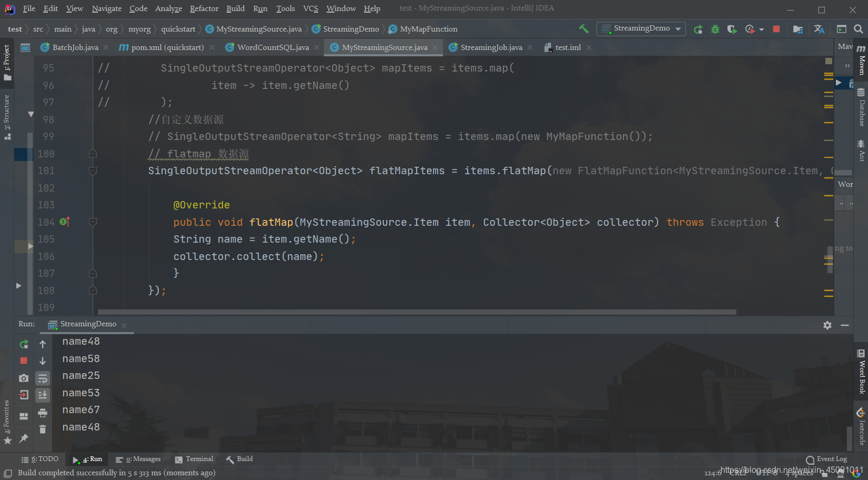The height and width of the screenshot is (480, 868).
Task: Open the File menu
Action: 29,8
